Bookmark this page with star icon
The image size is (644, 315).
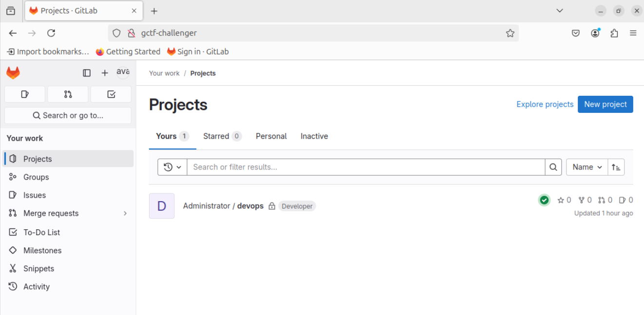point(510,33)
